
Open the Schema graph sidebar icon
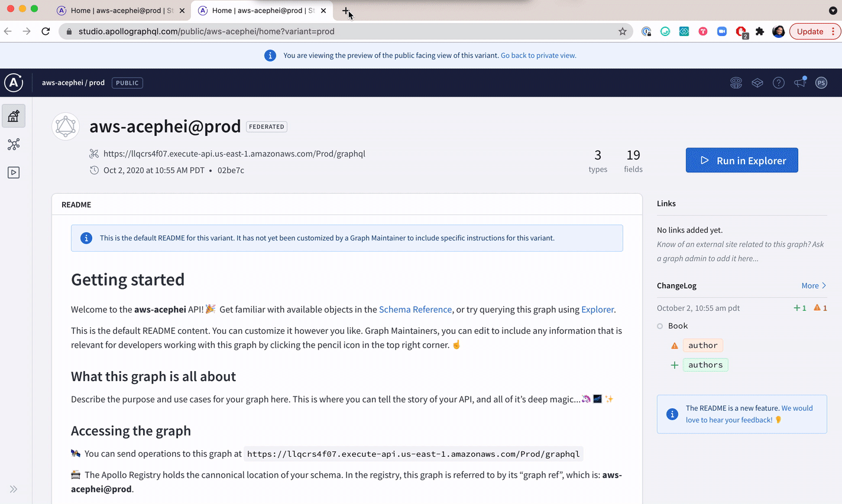[14, 144]
